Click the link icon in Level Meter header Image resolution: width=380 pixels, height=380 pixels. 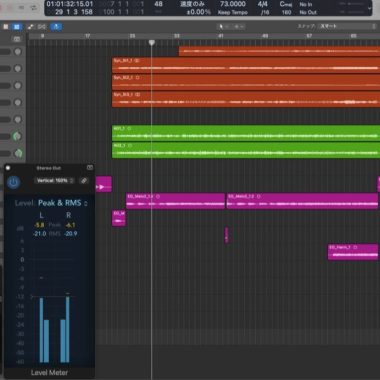(x=84, y=181)
